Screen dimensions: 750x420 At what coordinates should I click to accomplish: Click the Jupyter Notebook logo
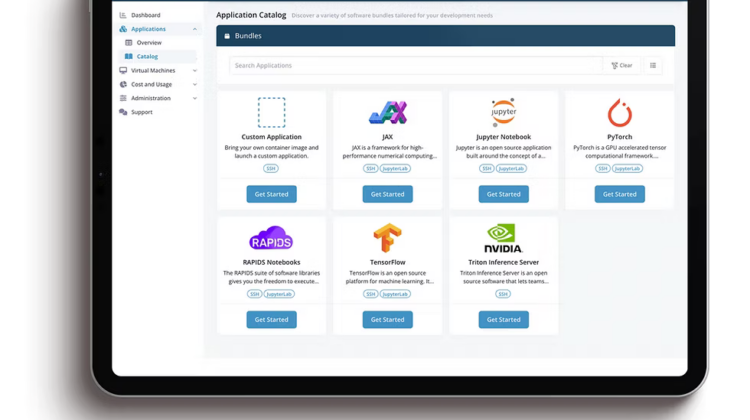coord(503,112)
